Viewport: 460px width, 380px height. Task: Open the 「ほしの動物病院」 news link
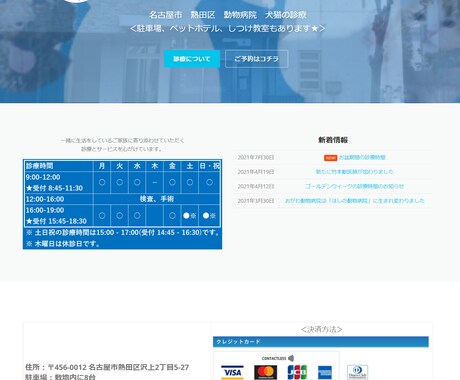point(355,201)
